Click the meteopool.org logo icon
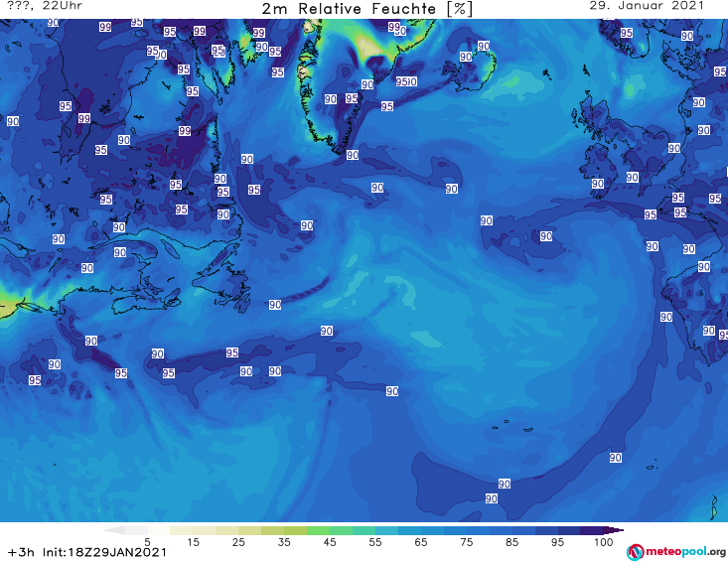Viewport: 728px width, 562px height. (636, 552)
